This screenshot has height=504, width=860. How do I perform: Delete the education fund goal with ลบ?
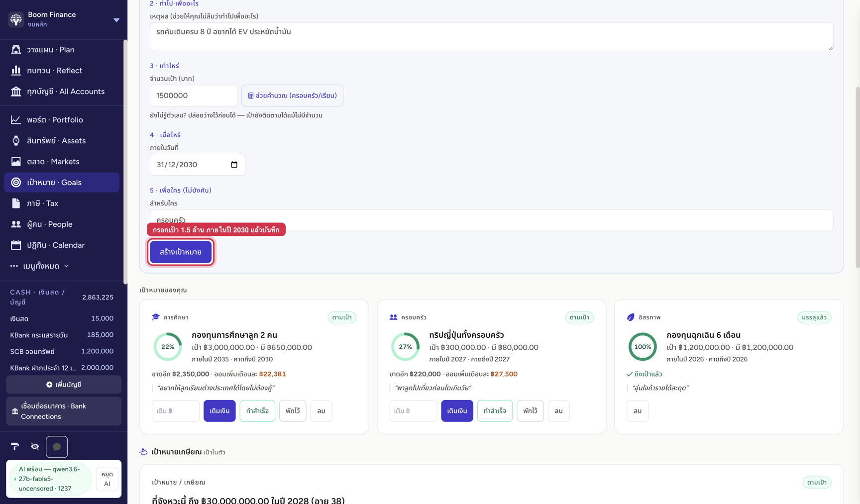(321, 411)
